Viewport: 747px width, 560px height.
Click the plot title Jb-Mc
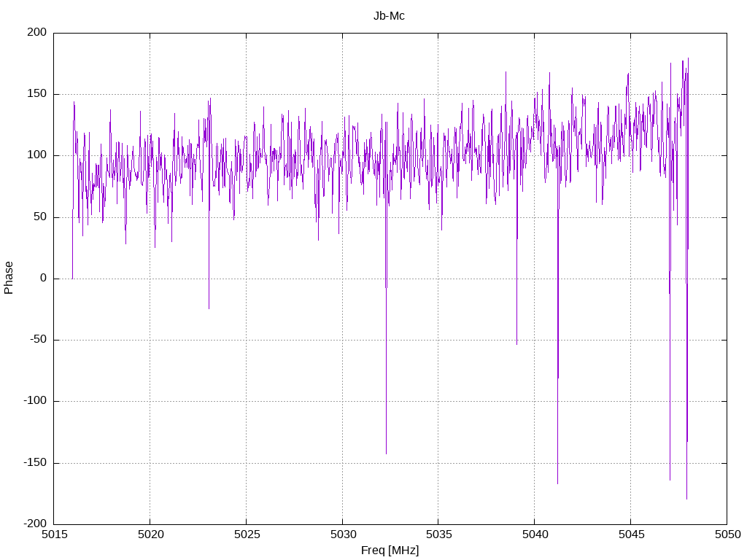389,16
